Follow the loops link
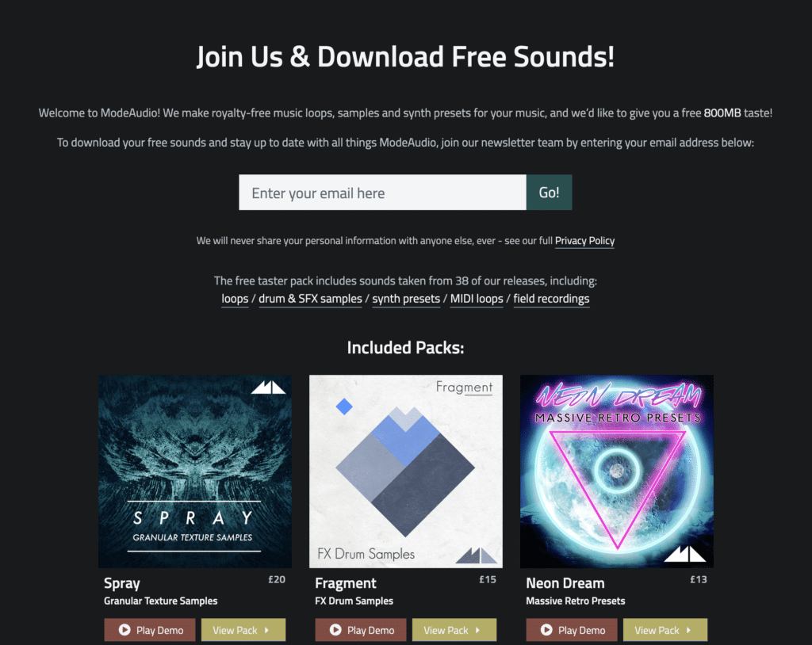Screen dimensions: 812x645 (x=235, y=299)
